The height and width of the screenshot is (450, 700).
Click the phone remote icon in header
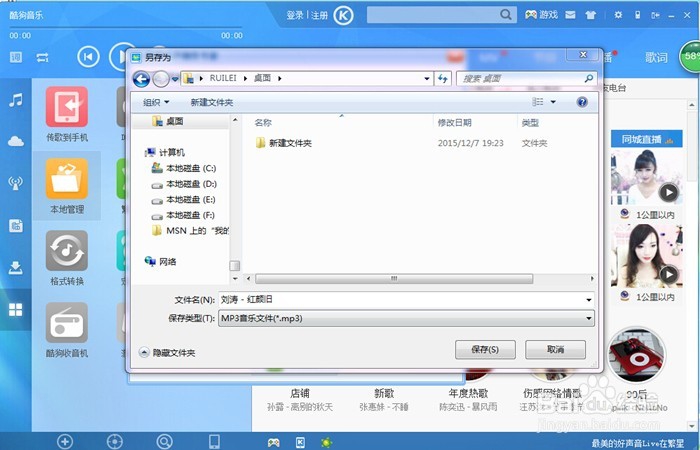click(x=638, y=15)
